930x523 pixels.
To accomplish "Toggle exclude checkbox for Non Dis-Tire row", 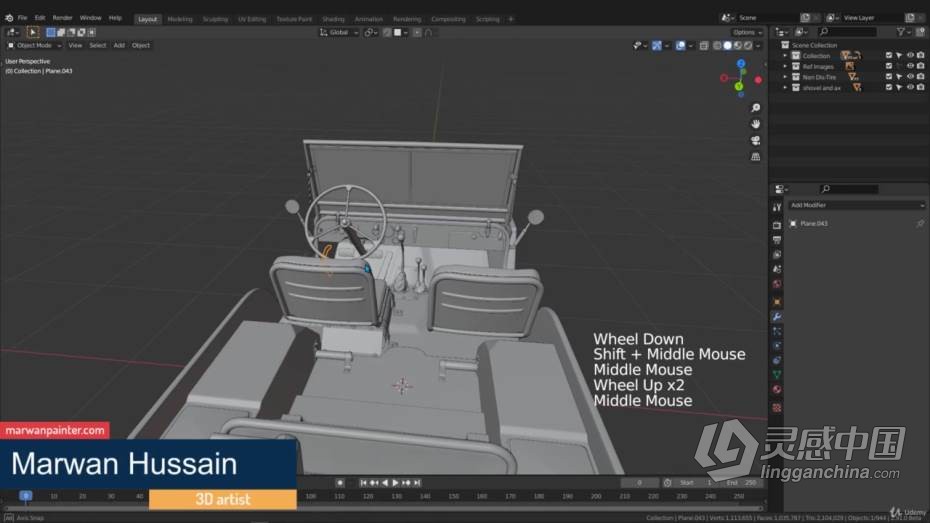I will click(888, 77).
